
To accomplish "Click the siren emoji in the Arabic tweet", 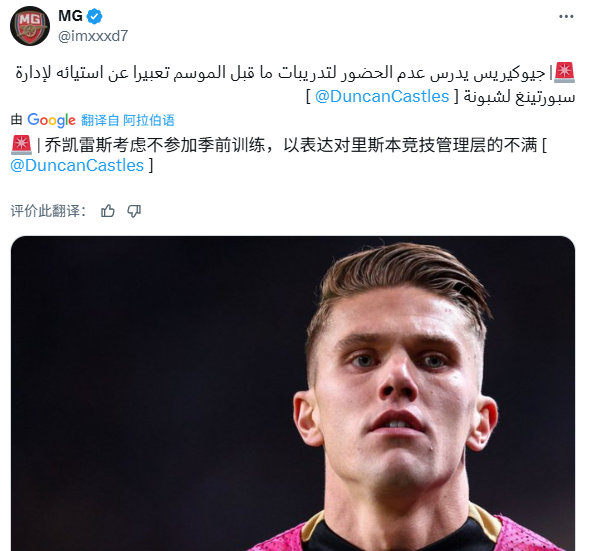I will click(564, 72).
